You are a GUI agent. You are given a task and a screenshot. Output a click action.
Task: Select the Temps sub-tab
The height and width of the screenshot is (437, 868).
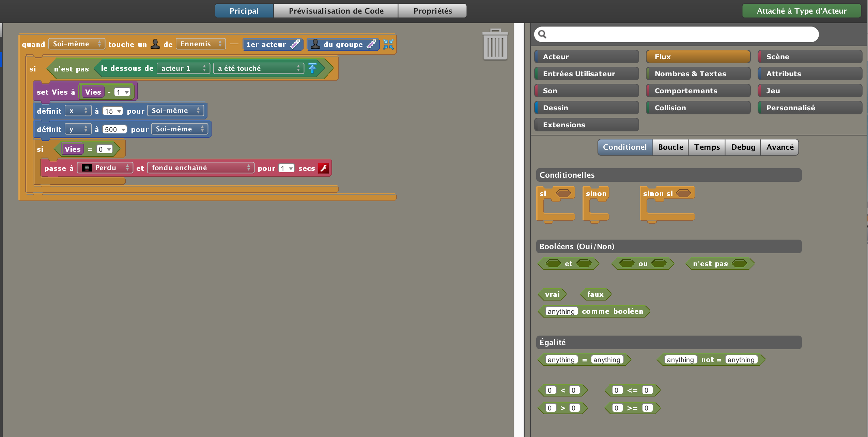[x=707, y=147]
